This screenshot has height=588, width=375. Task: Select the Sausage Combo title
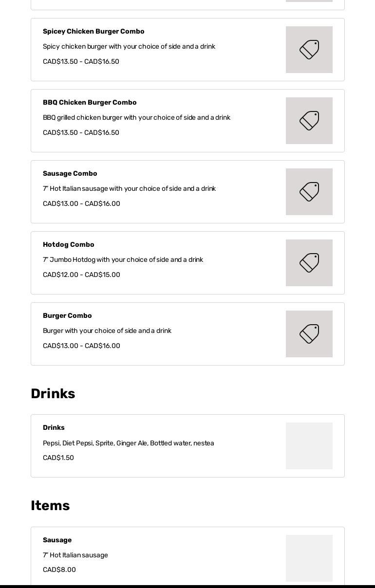(70, 173)
